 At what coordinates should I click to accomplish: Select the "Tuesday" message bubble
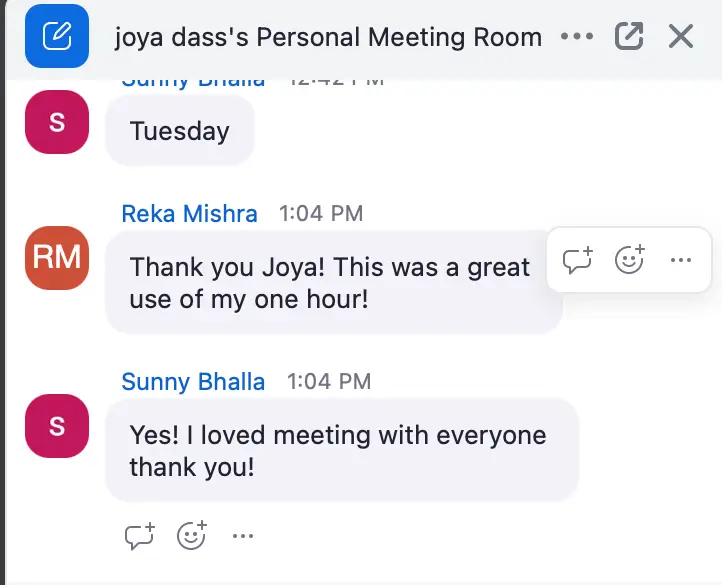(180, 131)
